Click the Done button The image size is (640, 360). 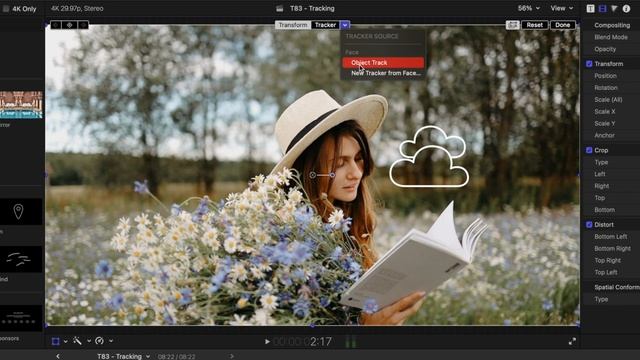tap(562, 25)
